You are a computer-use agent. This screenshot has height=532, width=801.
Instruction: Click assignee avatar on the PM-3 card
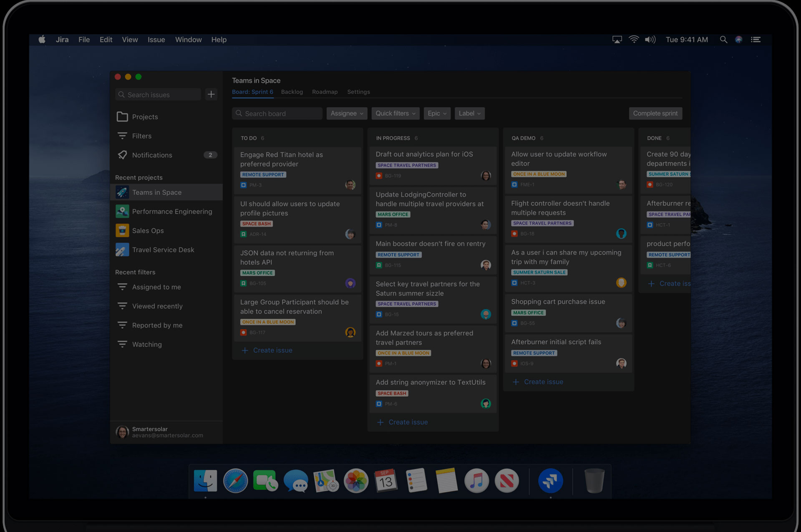point(350,185)
